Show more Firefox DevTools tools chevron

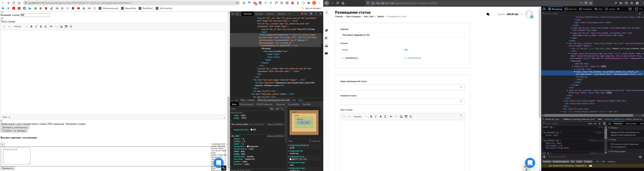[x=618, y=9]
